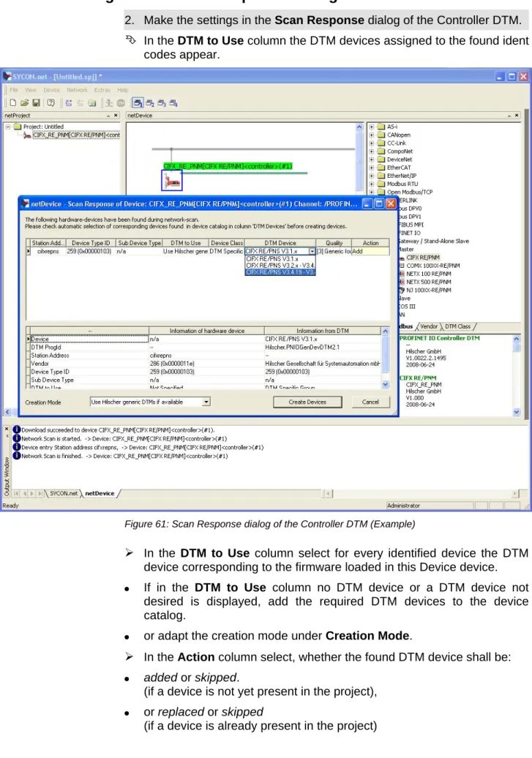532x758 pixels.
Task: Open the File menu
Action: [x=14, y=90]
